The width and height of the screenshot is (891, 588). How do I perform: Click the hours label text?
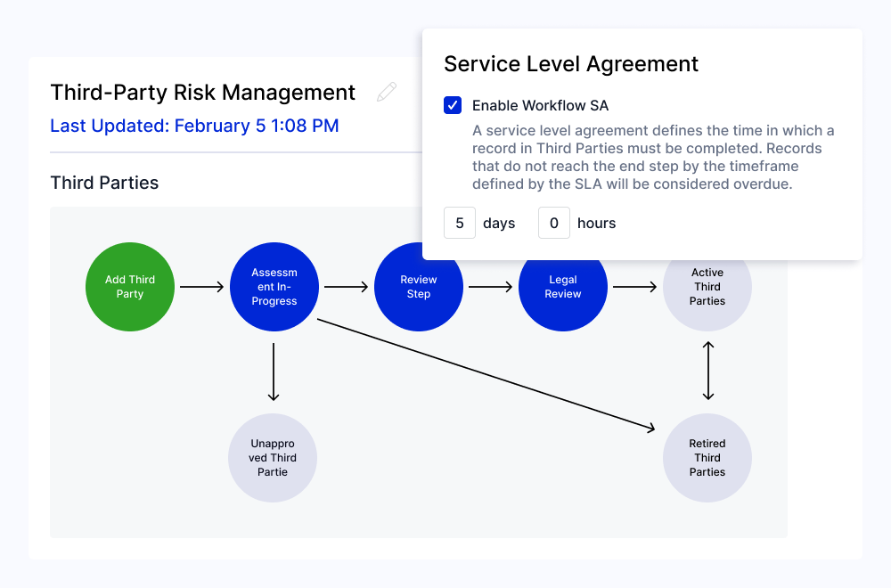[597, 224]
